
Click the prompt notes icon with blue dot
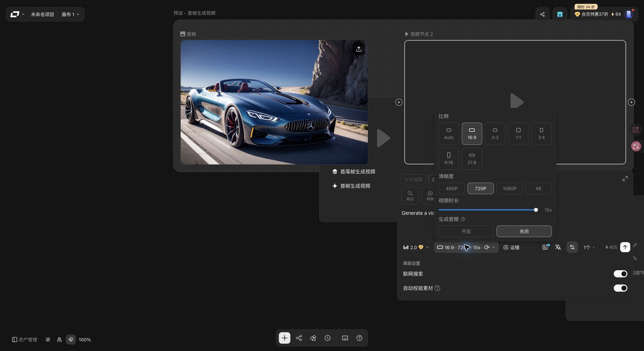(x=545, y=247)
